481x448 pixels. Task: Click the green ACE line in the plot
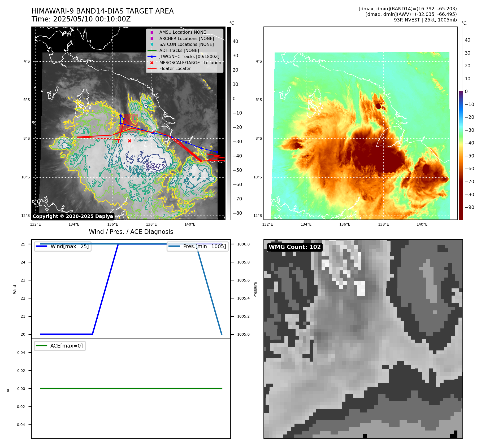click(131, 389)
